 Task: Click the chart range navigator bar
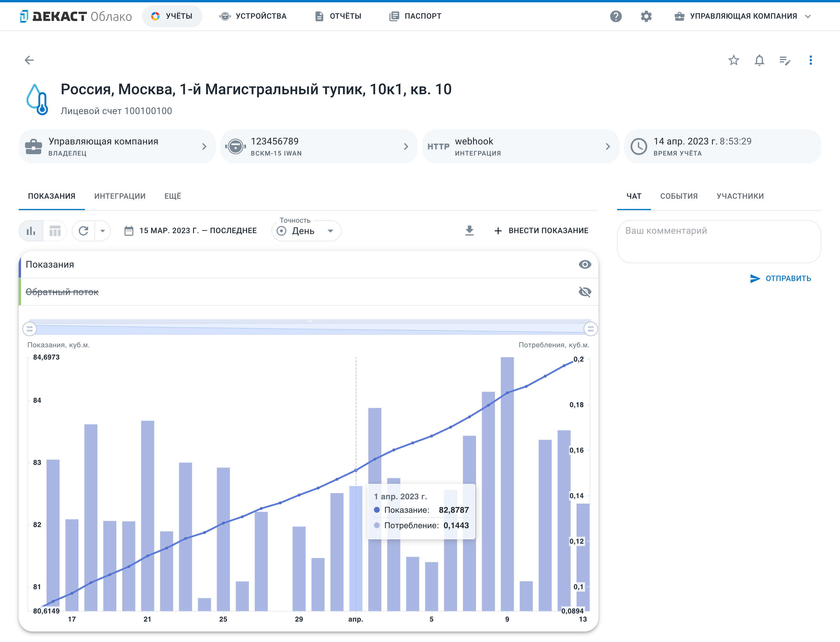pyautogui.click(x=310, y=327)
